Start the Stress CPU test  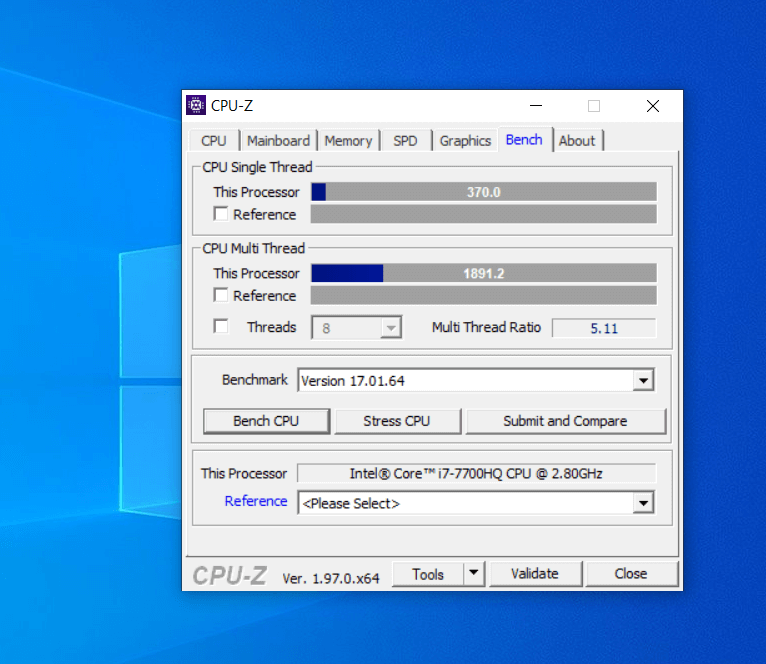[x=396, y=421]
